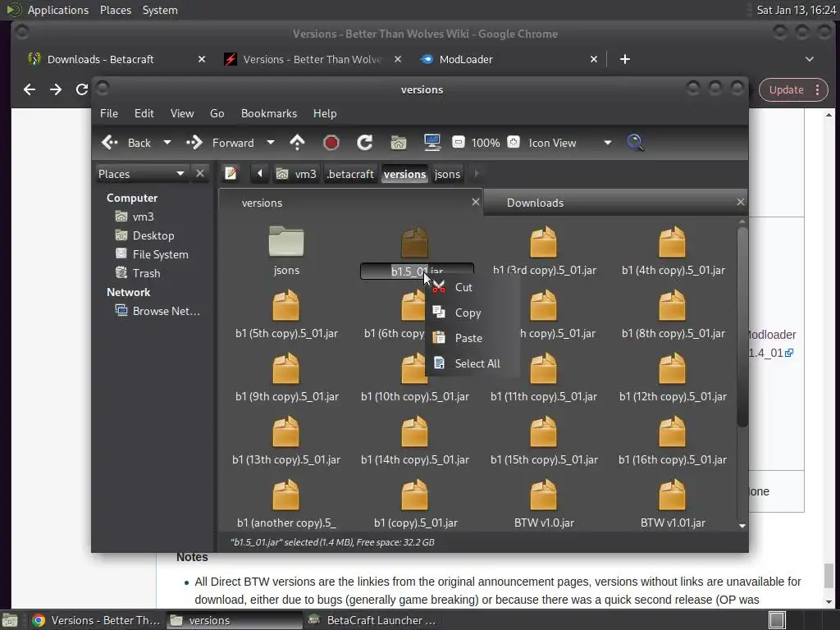Open the jsons folder icon

point(286,242)
